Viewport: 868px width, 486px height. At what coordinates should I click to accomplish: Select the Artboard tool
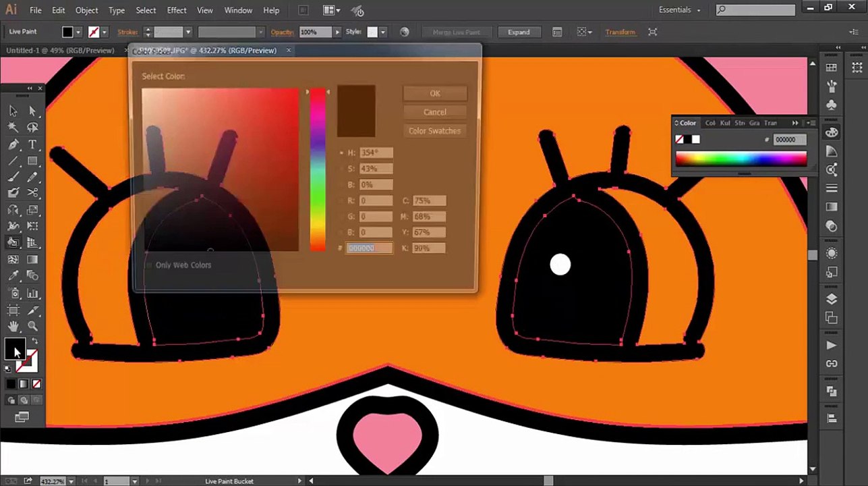(13, 310)
